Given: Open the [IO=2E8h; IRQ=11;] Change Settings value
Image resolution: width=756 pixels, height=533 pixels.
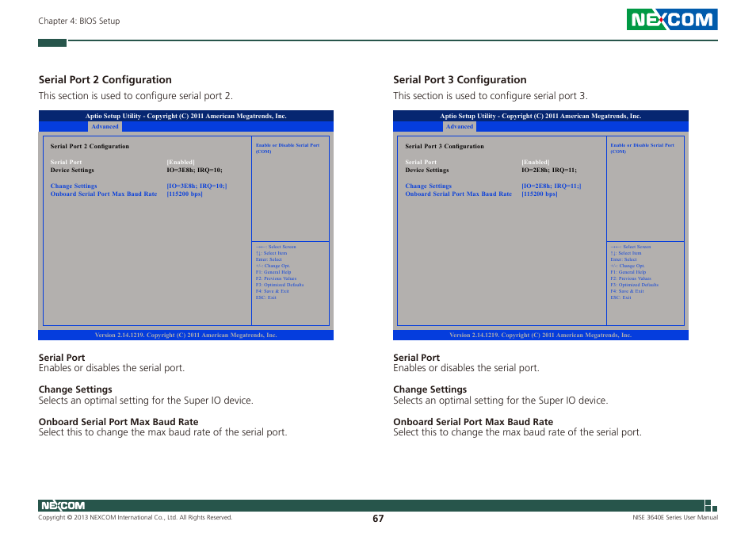Looking at the screenshot, I should pyautogui.click(x=551, y=186).
